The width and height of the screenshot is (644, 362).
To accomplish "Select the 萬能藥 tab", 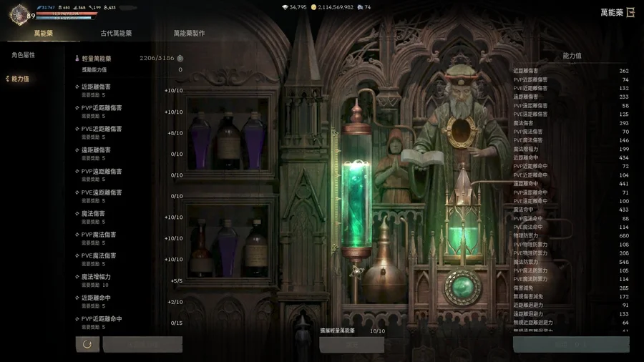I will [43, 34].
